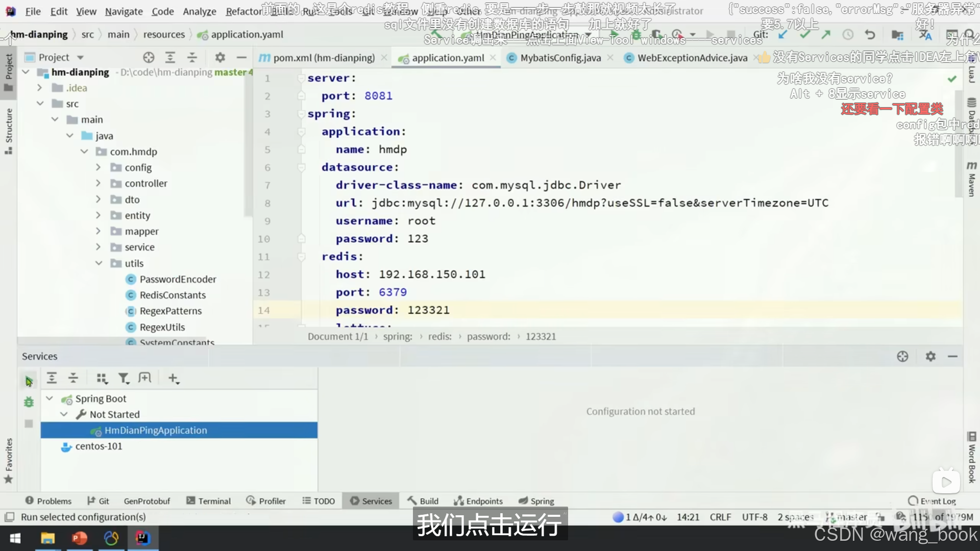Select HmDianPingApplication in Services tree
The height and width of the screenshot is (551, 980).
point(156,430)
